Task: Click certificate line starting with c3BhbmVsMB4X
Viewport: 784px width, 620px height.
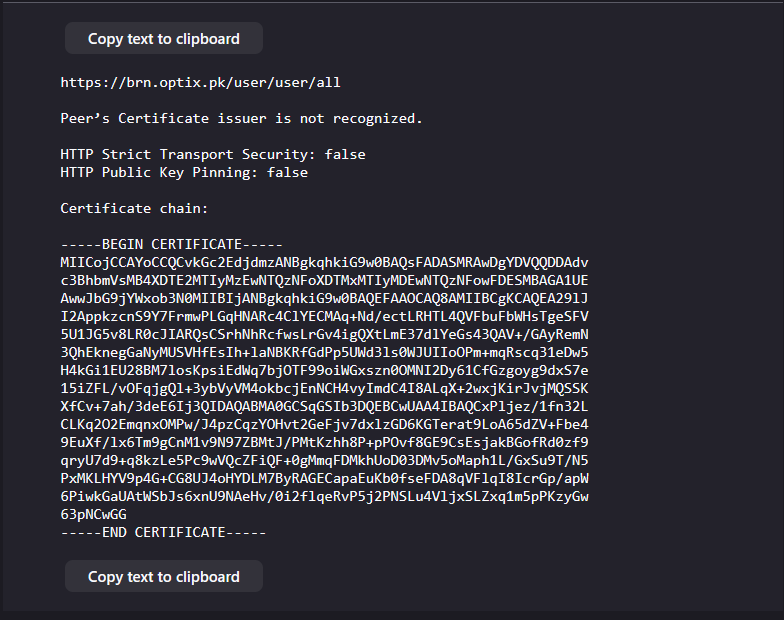Action: [324, 280]
